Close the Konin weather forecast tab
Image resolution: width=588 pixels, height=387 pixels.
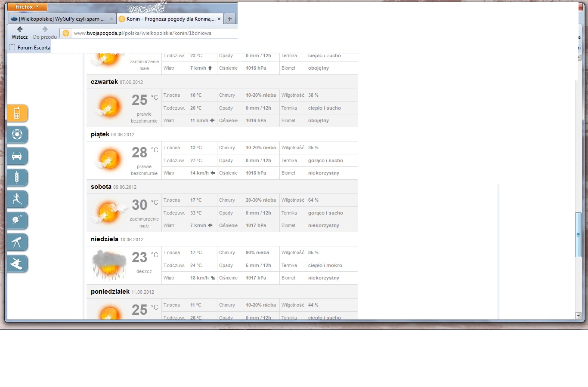tap(219, 19)
